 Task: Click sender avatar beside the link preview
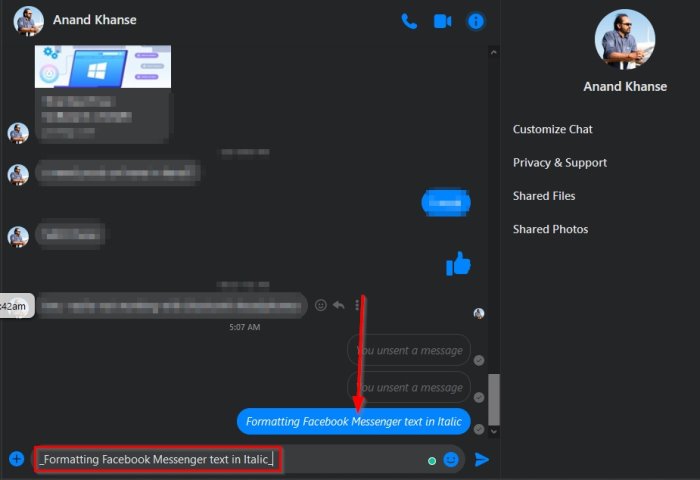pyautogui.click(x=18, y=133)
